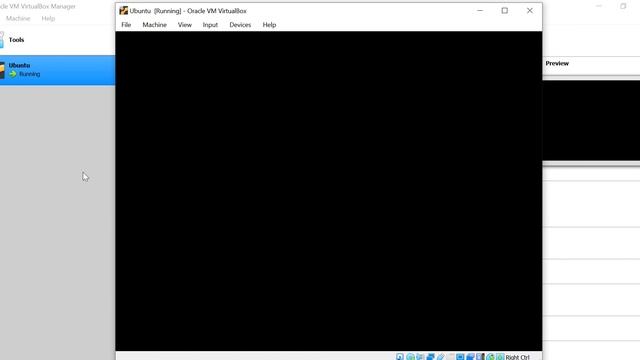Click the VirtualBox icon in VM title bar
This screenshot has width=640, height=360.
123,11
